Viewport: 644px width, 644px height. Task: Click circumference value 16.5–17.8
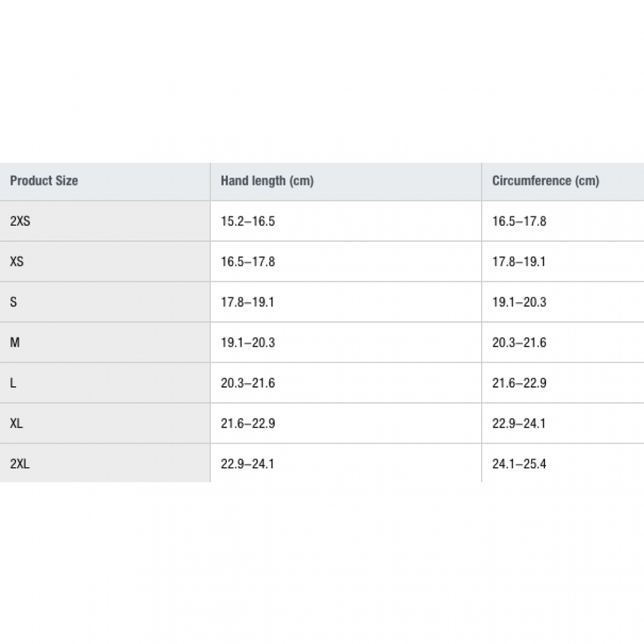(x=519, y=222)
